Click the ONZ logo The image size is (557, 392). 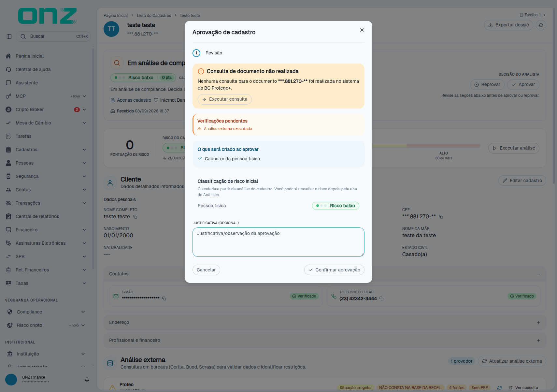[48, 16]
